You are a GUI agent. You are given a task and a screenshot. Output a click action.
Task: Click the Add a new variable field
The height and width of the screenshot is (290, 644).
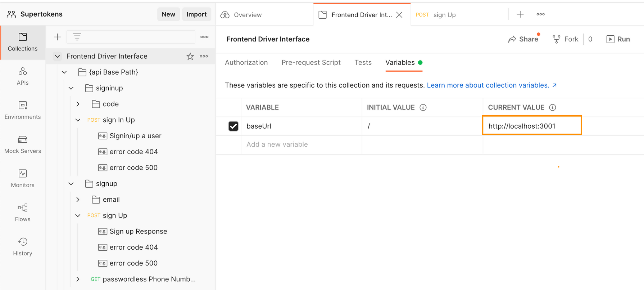[x=301, y=144]
